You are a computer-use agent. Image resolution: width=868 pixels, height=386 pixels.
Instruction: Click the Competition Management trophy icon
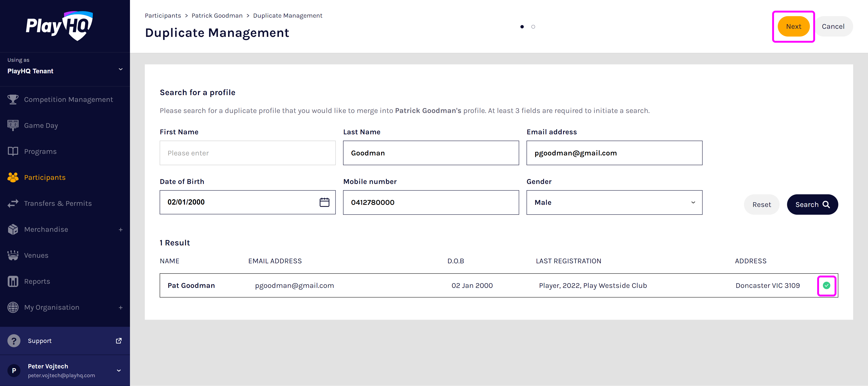[13, 99]
